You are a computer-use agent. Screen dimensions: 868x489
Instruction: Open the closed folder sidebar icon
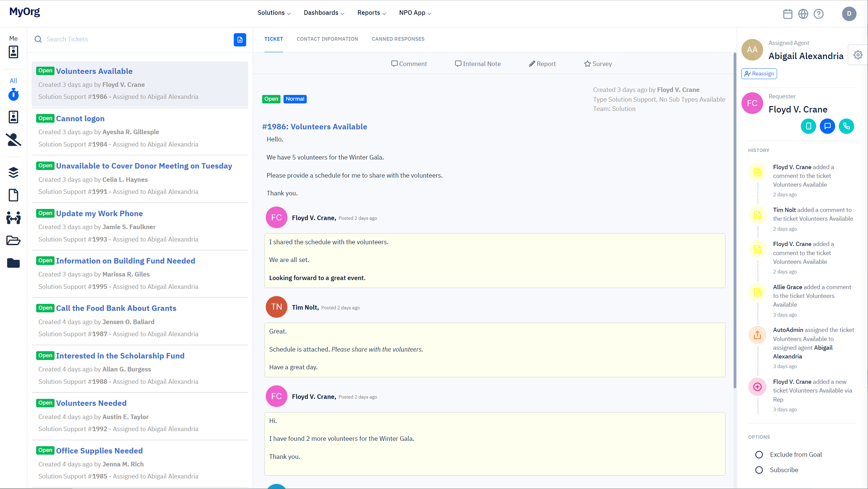tap(13, 263)
